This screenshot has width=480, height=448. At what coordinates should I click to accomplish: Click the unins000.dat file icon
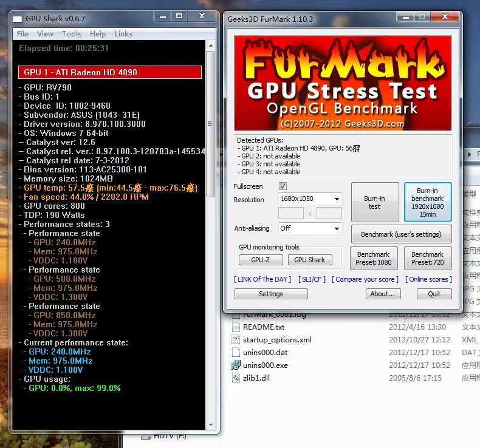[x=236, y=352]
